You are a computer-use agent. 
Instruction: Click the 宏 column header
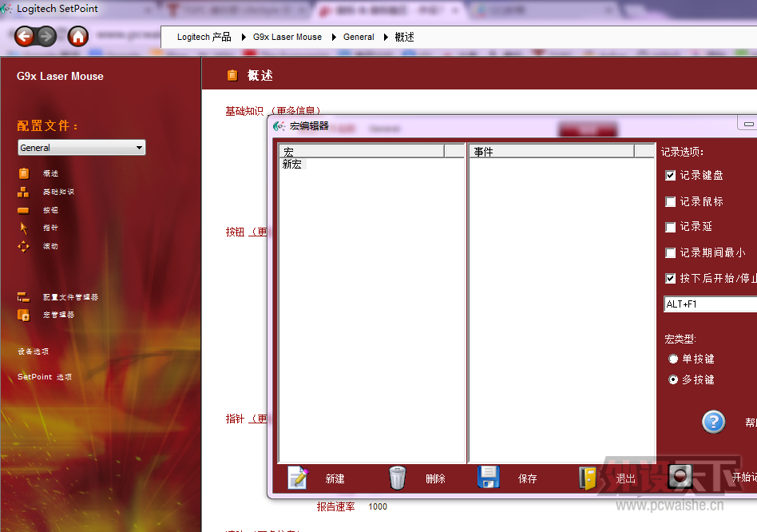(362, 152)
